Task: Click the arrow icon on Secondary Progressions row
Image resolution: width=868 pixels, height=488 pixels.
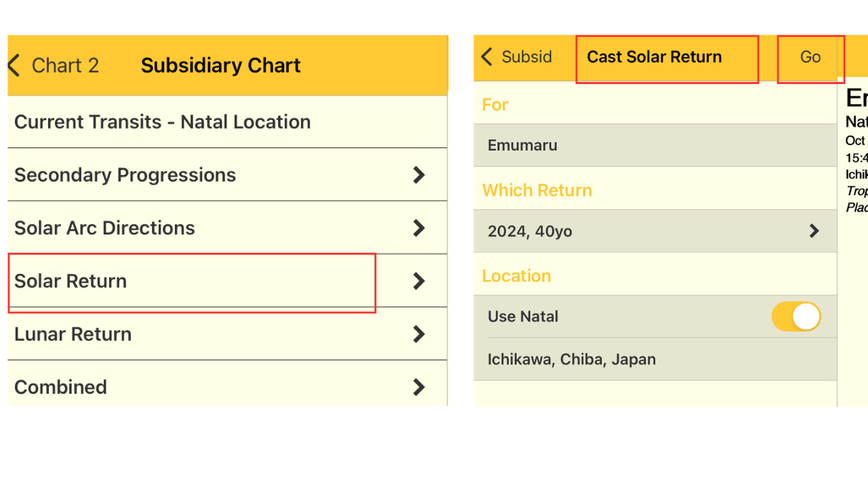Action: pyautogui.click(x=419, y=175)
